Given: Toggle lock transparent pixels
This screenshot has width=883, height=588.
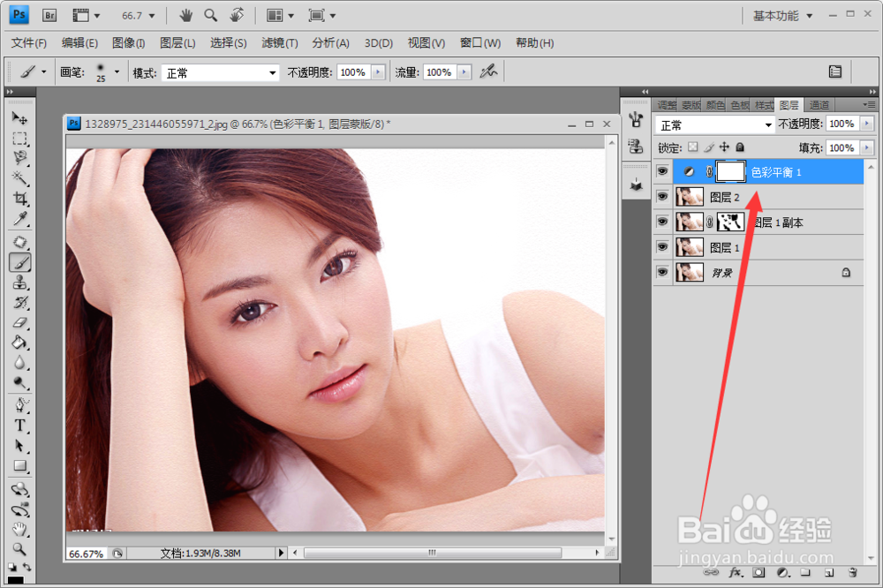Looking at the screenshot, I should coord(693,147).
